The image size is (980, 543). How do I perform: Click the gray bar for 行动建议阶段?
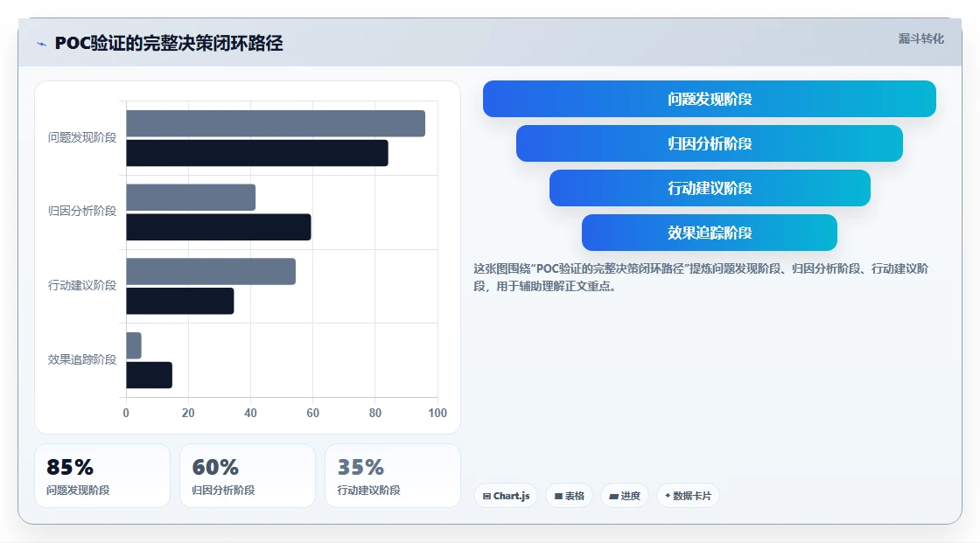point(211,271)
